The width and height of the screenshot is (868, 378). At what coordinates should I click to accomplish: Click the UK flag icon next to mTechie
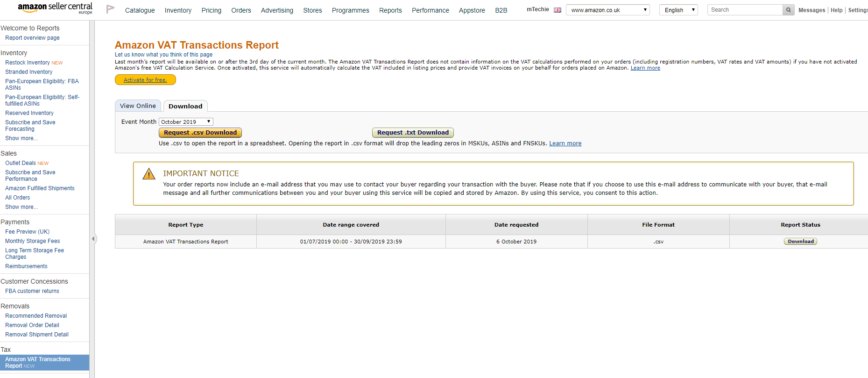[x=557, y=10]
